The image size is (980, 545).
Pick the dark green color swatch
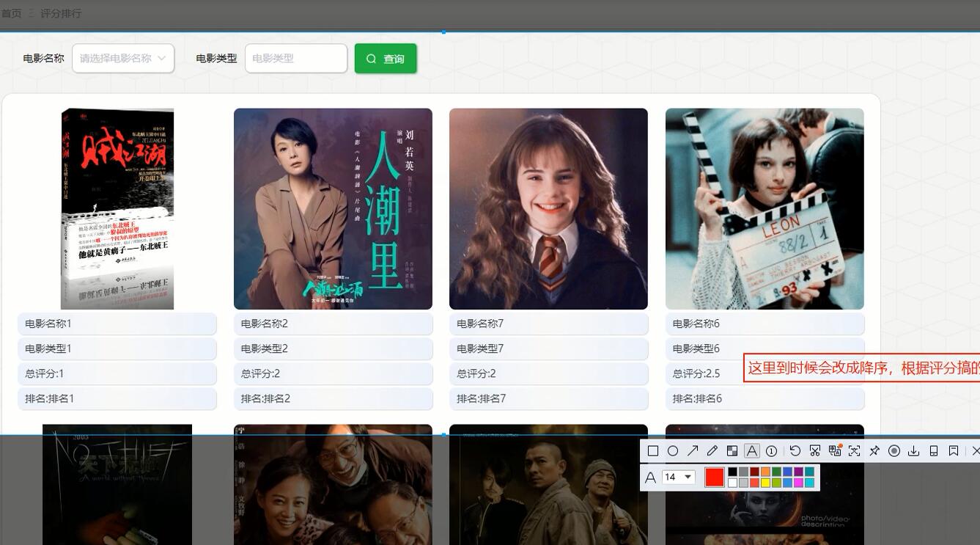(776, 472)
